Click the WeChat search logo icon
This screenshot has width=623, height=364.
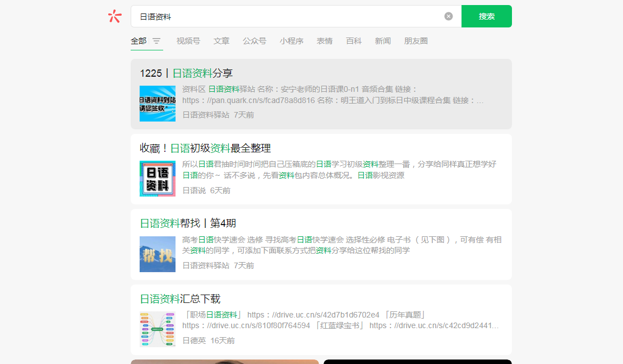[115, 16]
